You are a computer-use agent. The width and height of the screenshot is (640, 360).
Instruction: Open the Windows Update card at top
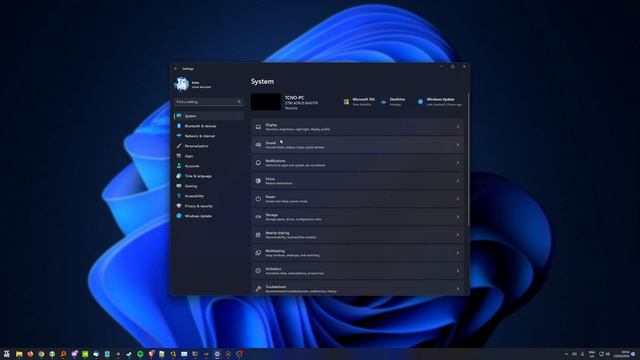pyautogui.click(x=440, y=102)
